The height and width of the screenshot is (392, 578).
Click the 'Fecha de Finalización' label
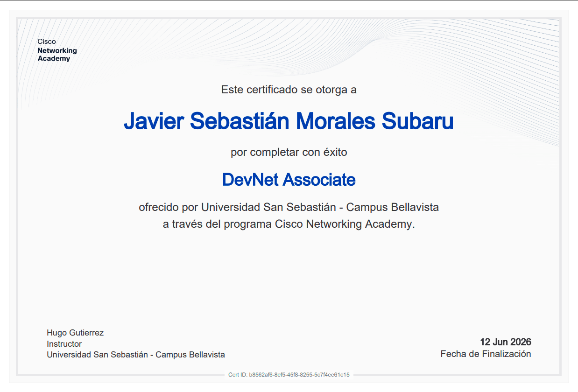486,354
